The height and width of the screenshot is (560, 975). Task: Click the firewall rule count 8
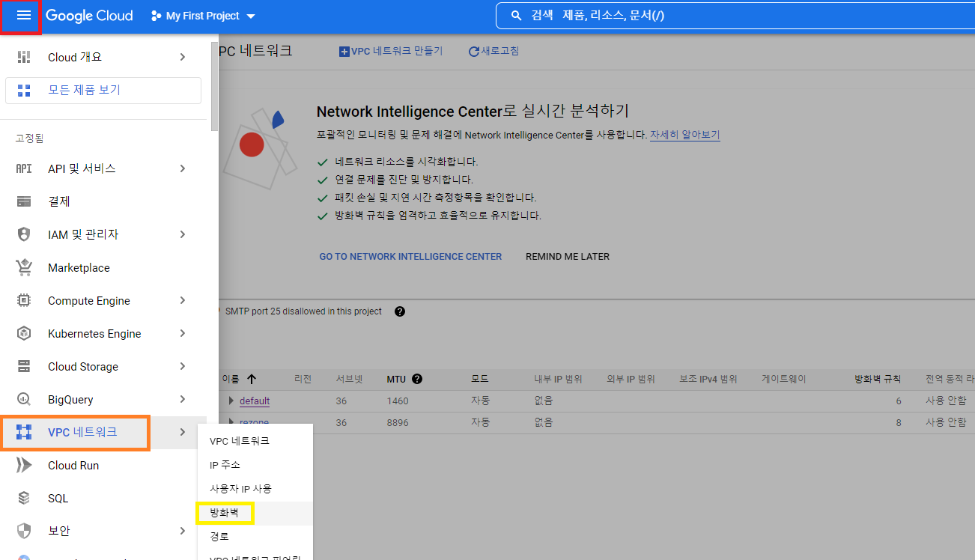(899, 422)
